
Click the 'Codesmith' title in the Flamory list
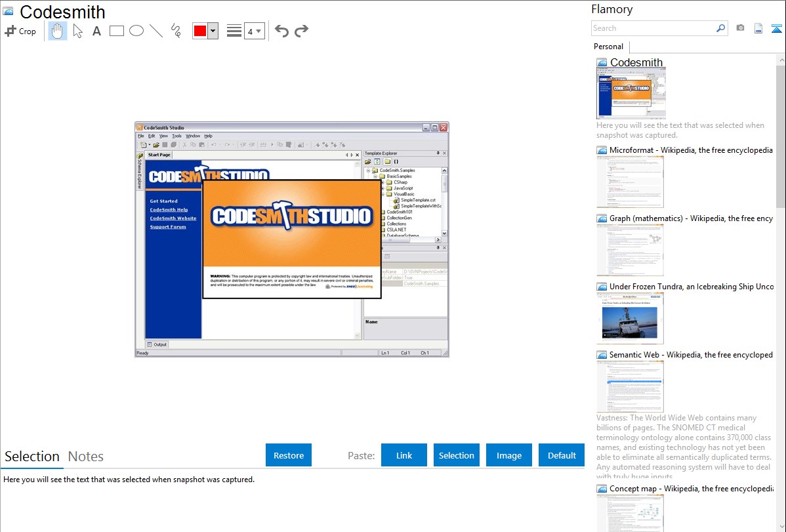[x=636, y=63]
